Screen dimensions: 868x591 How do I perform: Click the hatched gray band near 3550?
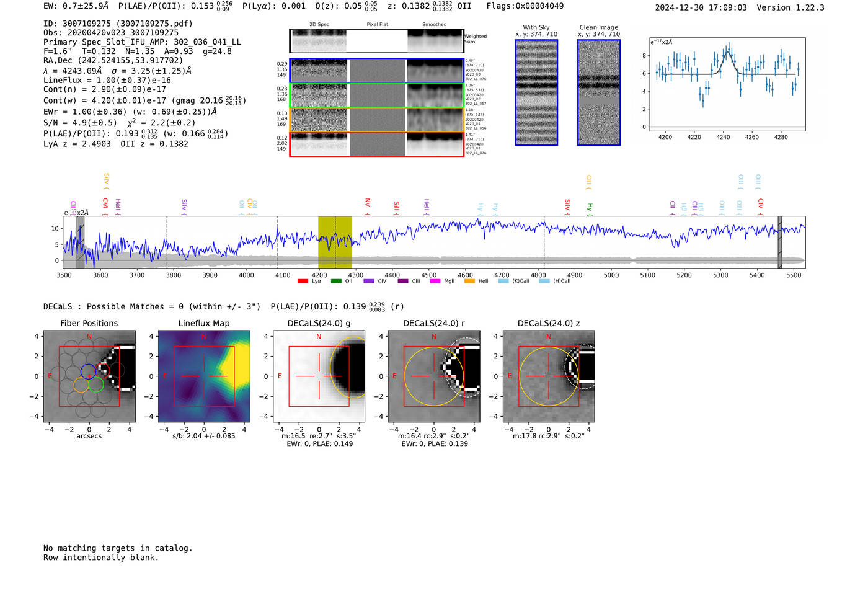(81, 242)
